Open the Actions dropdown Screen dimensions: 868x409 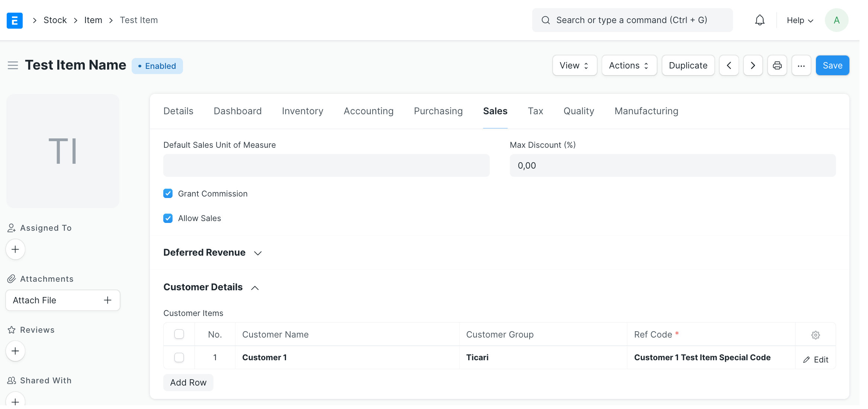(x=629, y=65)
